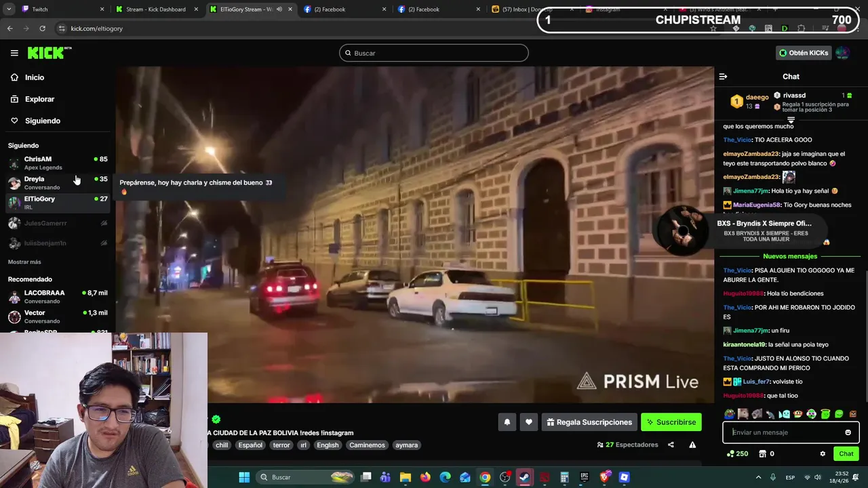868x488 pixels.
Task: Click username MariaEugenia58 in chat
Action: pos(757,205)
